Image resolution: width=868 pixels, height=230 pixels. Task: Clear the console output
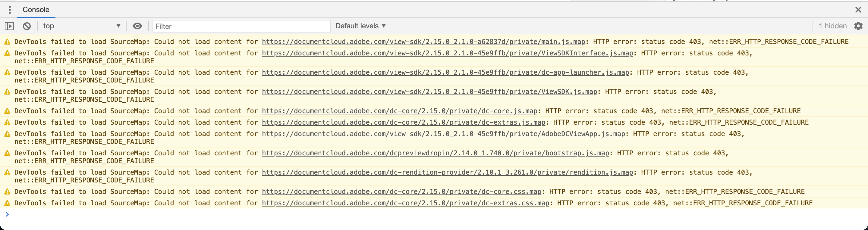[27, 26]
